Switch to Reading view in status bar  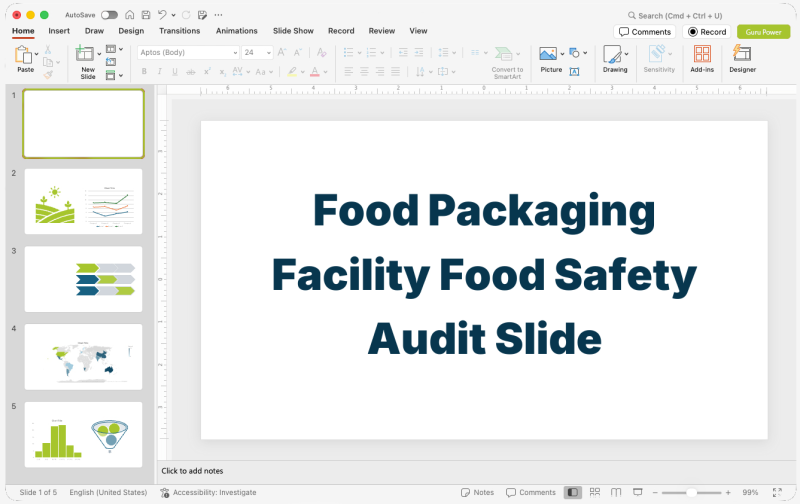[616, 492]
